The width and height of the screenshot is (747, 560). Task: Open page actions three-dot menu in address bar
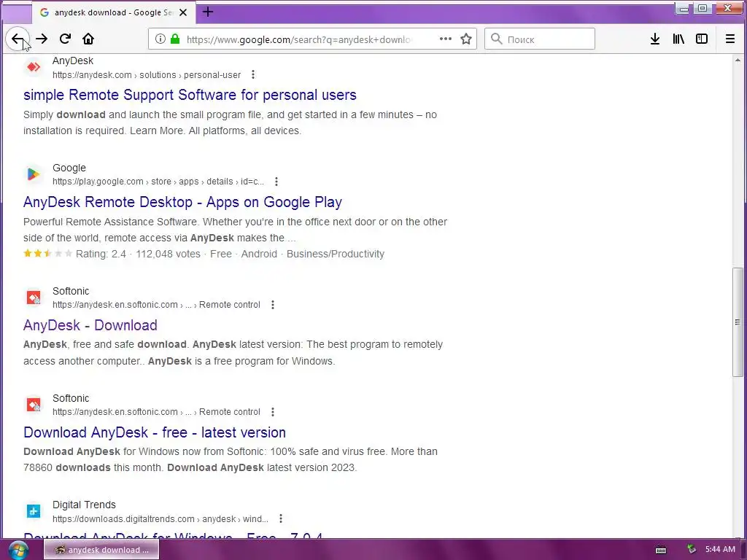[446, 39]
